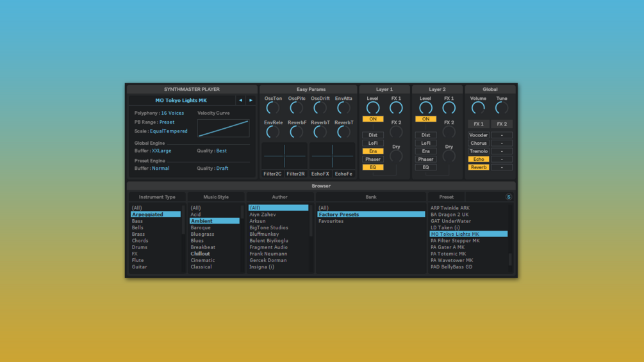Select Bass instrument type
Viewport: 644px width, 362px height.
(x=156, y=221)
